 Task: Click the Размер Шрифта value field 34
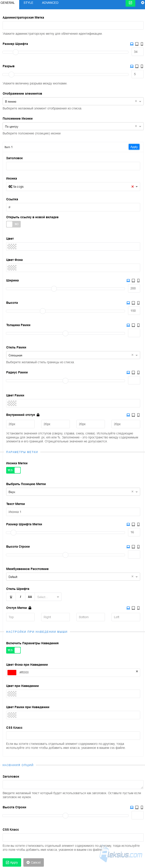137,52
